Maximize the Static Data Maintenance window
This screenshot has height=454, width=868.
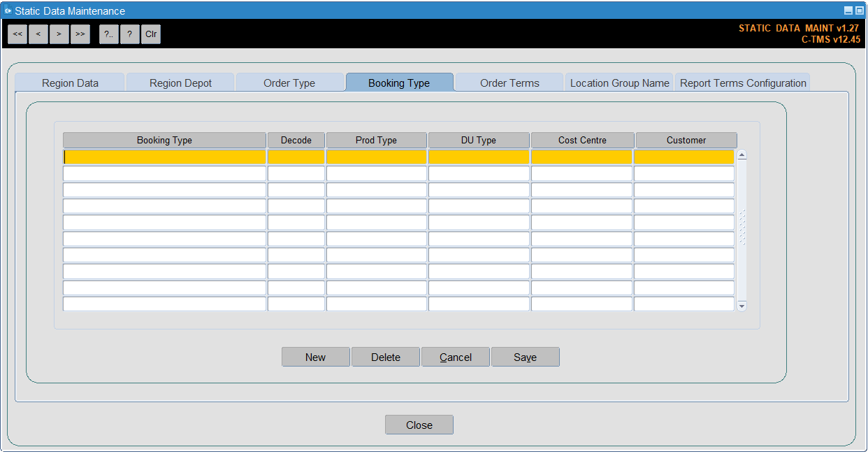(859, 10)
